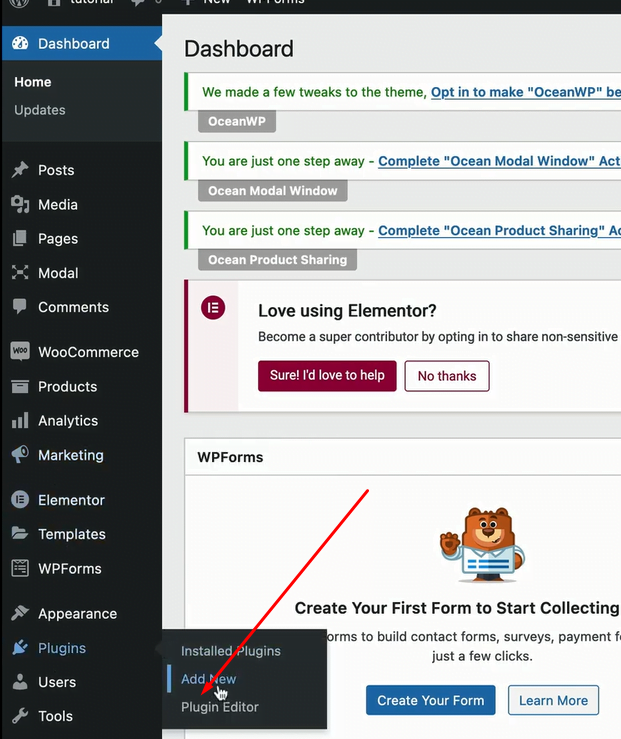Click the WPForms form icon in sidebar

[x=20, y=568]
